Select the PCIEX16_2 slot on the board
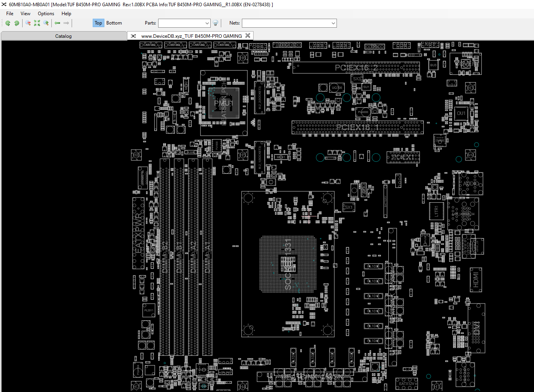534x392 pixels. tap(356, 68)
